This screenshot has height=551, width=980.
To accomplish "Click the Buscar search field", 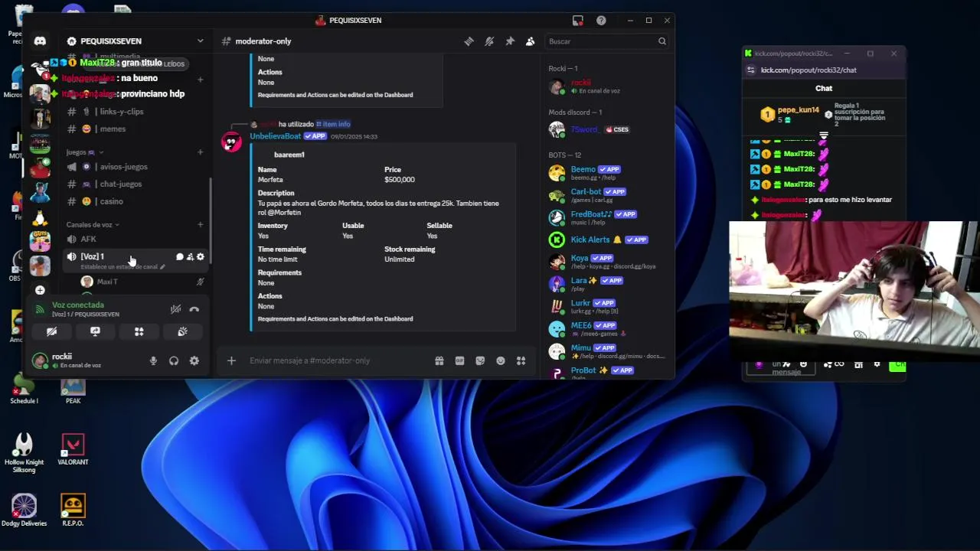I will coord(606,41).
